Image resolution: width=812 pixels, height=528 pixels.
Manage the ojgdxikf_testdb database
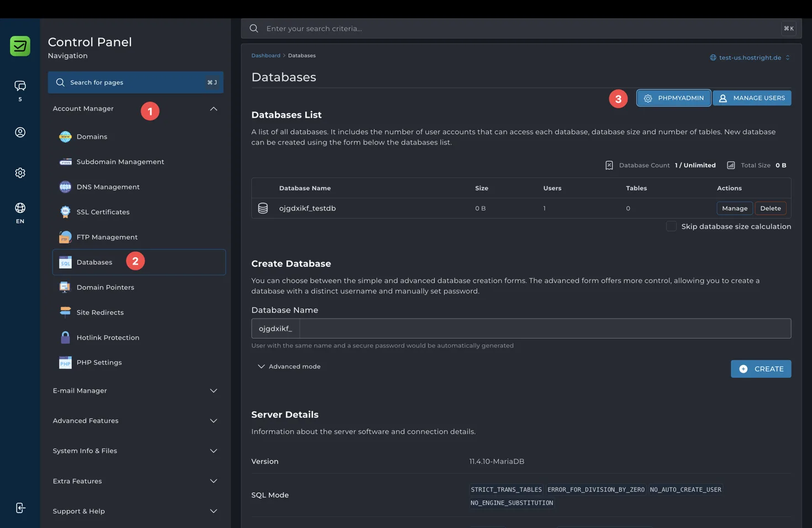[x=735, y=208]
